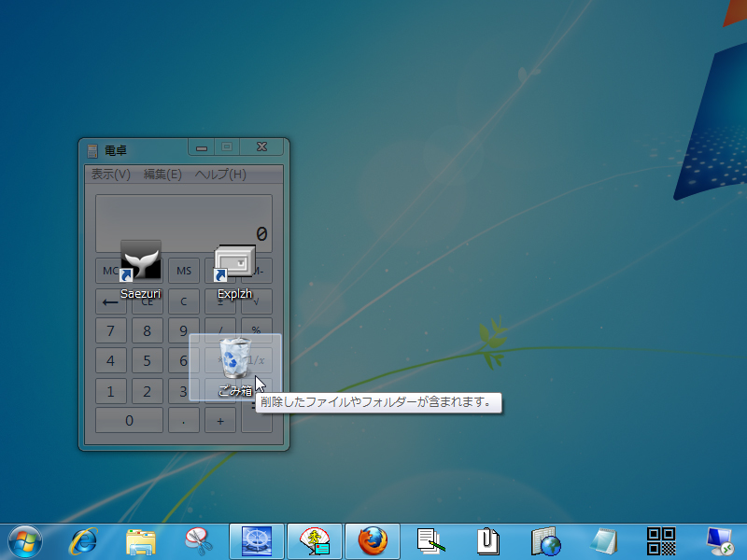Viewport: 747px width, 560px height.
Task: Expand the 編集(E) menu
Action: tap(164, 175)
